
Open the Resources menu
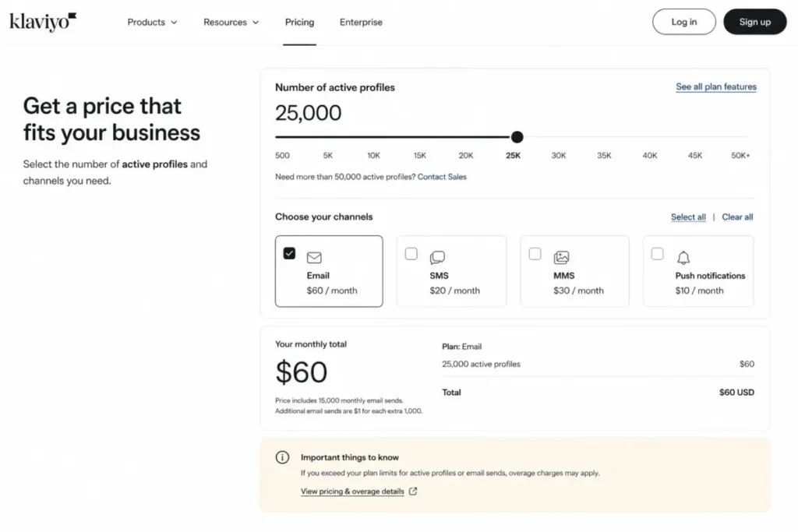[x=231, y=22]
